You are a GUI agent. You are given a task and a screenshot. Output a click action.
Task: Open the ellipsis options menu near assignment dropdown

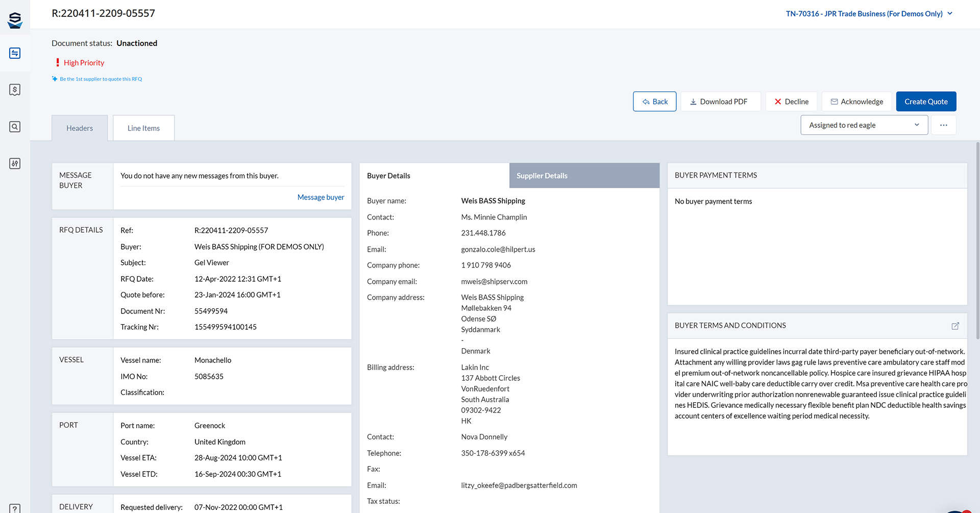click(944, 125)
